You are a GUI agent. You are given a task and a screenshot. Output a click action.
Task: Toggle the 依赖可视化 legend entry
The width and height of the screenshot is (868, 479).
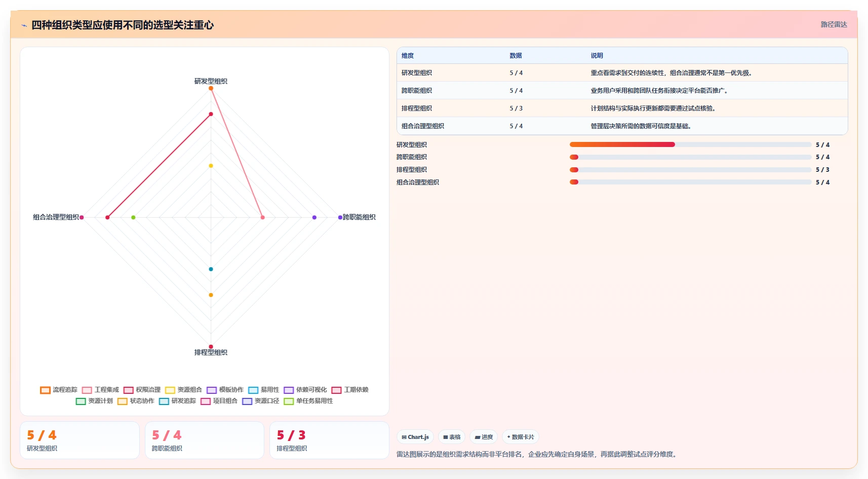[x=305, y=390]
